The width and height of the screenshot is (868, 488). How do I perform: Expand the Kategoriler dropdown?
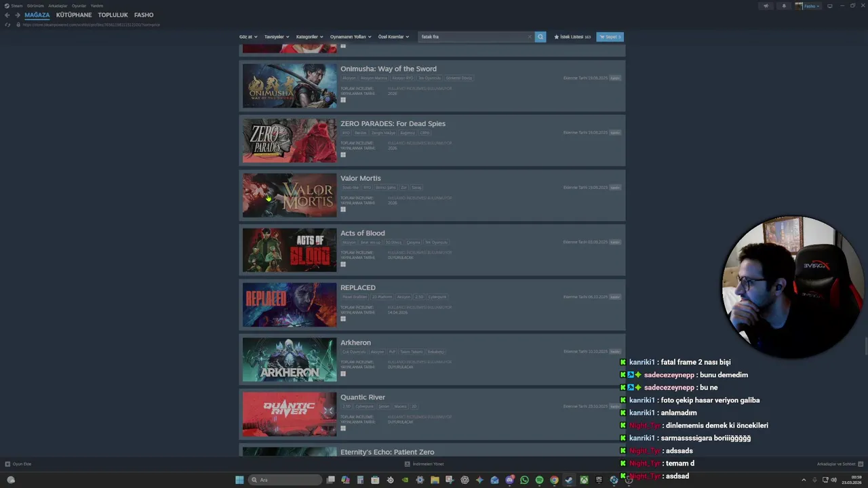pyautogui.click(x=310, y=37)
